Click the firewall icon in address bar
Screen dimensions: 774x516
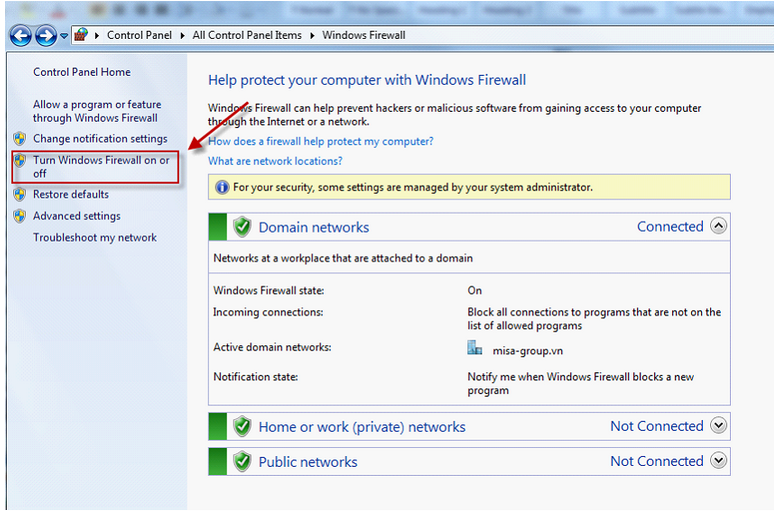click(81, 35)
